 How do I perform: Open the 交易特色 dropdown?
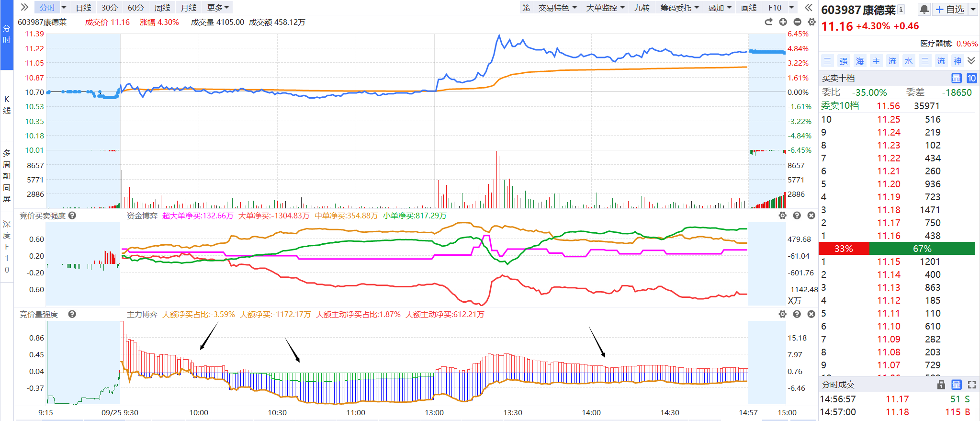point(557,8)
